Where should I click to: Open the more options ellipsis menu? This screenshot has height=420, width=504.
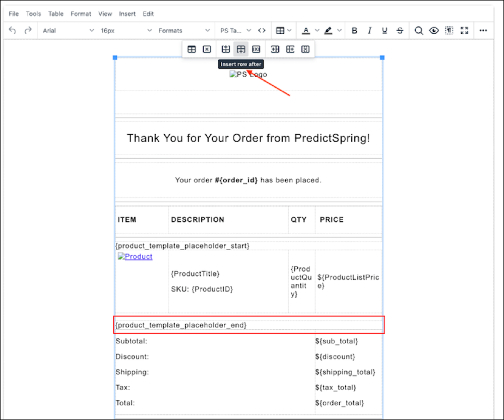pyautogui.click(x=483, y=31)
